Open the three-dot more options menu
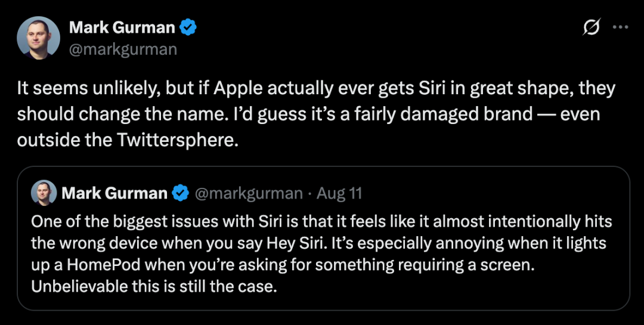Viewport: 644px width, 325px height. click(620, 27)
